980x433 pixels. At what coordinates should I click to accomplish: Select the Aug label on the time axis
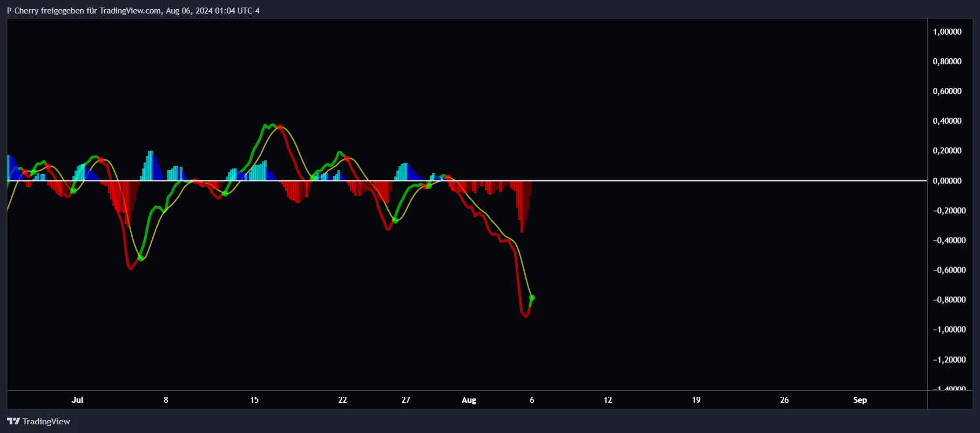tap(469, 400)
